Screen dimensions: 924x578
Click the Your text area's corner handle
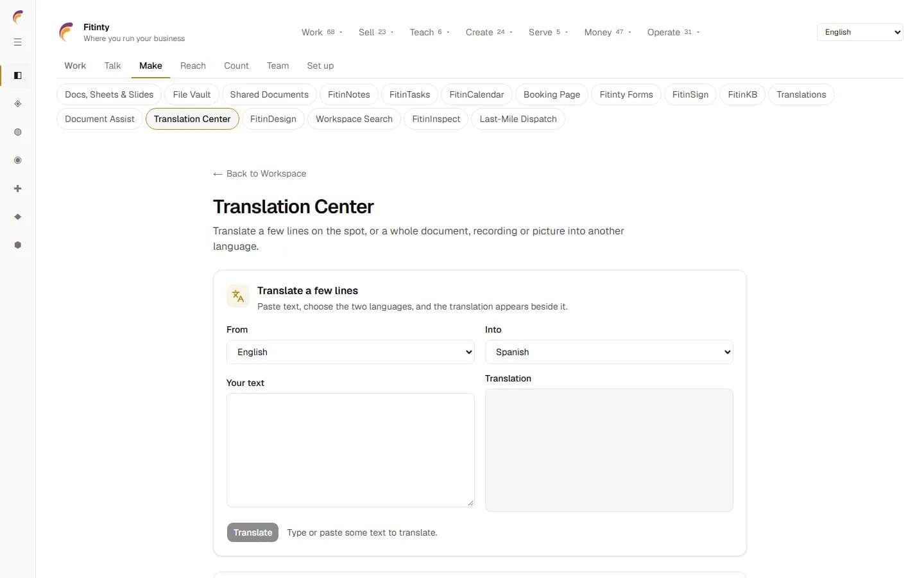(x=470, y=503)
